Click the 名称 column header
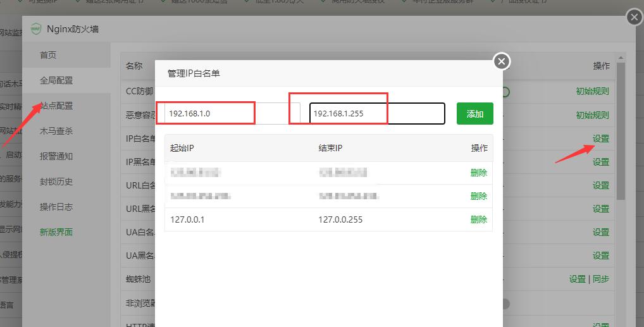This screenshot has width=644, height=327. click(134, 66)
